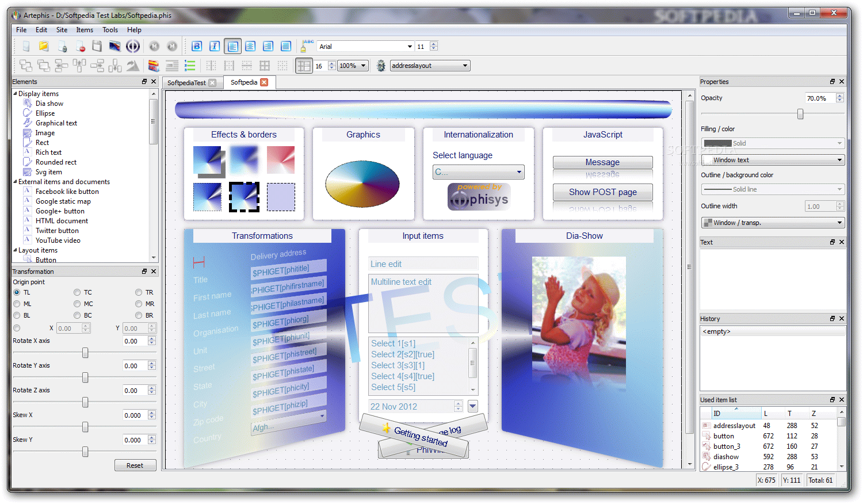Screen dimensions: 863x504
Task: Justify the text alignment
Action: 286,47
